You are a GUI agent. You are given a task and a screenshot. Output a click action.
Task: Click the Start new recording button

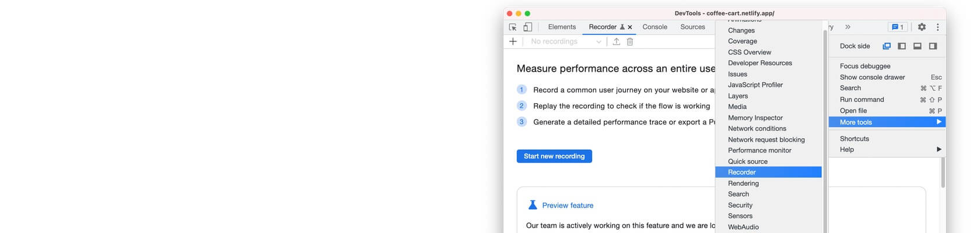[x=554, y=156]
